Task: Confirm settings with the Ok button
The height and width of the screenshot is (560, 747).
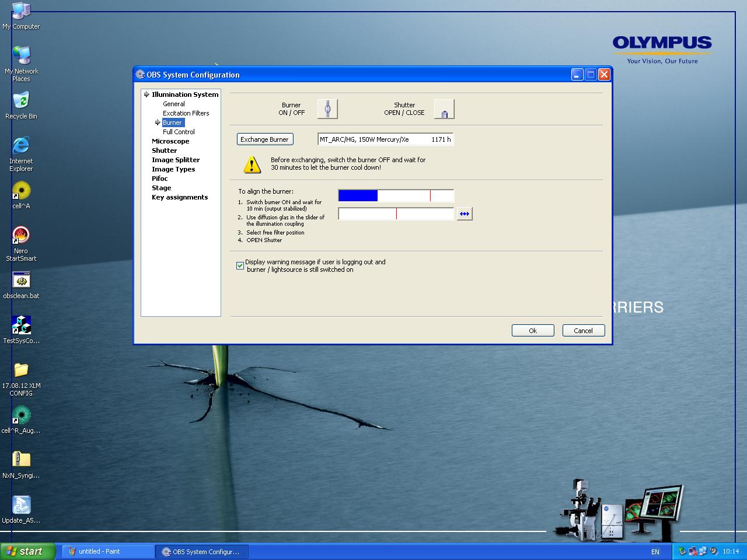Action: coord(532,330)
